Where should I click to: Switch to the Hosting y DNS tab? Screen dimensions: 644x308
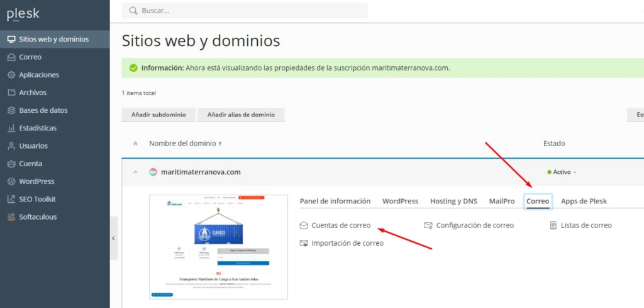[x=453, y=201]
